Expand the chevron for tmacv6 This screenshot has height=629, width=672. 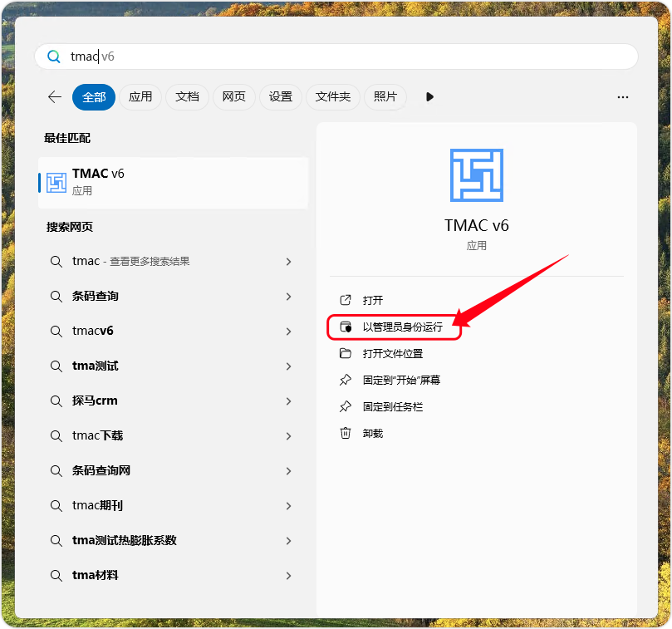(x=289, y=332)
